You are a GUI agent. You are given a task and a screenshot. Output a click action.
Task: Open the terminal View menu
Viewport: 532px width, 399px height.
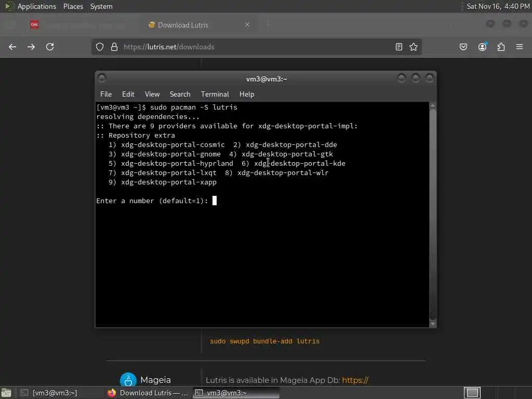click(152, 95)
